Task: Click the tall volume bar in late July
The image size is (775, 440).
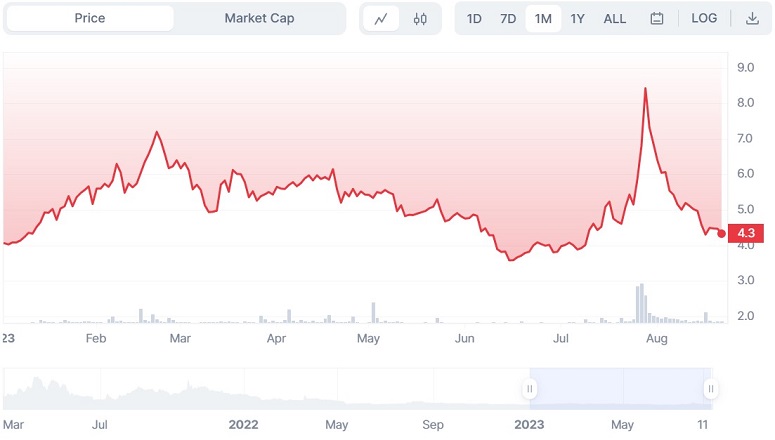Action: point(641,303)
